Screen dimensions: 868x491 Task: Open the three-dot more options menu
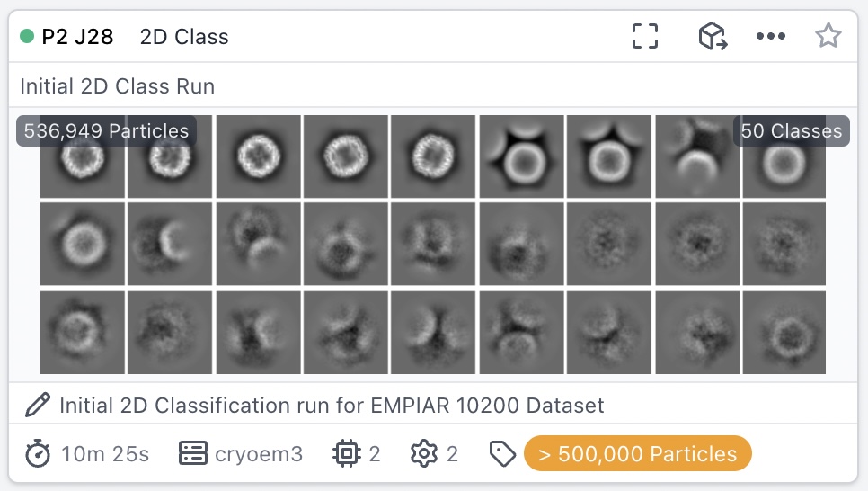771,36
